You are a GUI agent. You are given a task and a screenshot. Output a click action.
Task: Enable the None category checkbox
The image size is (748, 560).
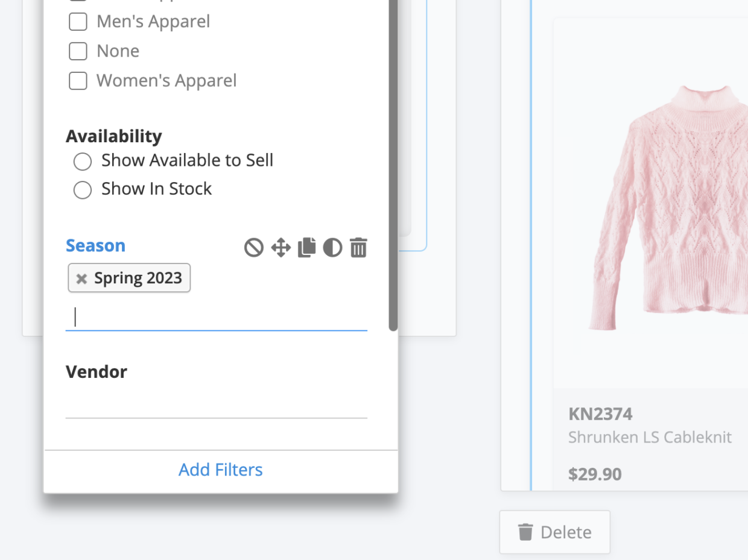coord(78,51)
